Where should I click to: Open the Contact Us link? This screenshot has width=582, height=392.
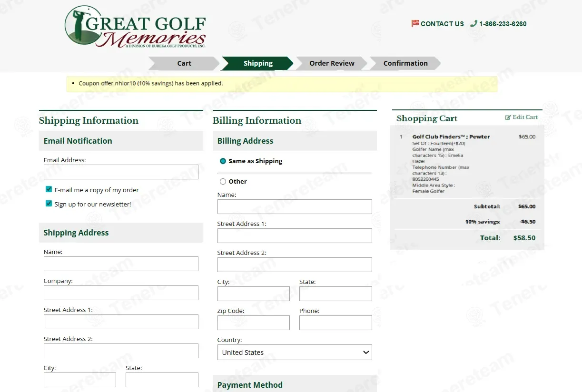coord(442,24)
